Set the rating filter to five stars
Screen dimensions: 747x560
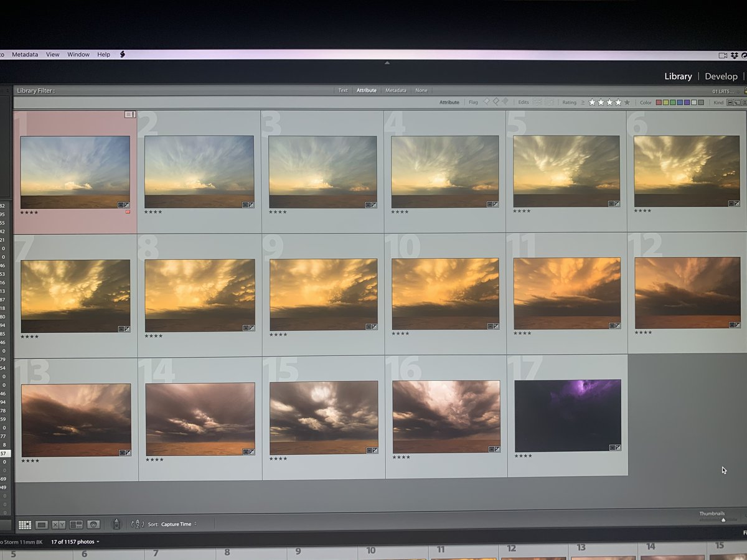[627, 103]
